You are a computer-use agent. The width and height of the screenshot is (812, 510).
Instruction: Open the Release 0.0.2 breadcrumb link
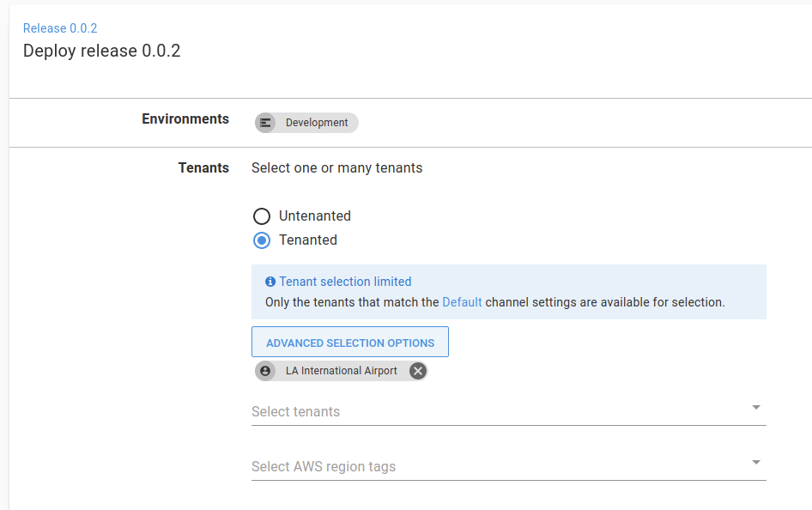point(60,28)
